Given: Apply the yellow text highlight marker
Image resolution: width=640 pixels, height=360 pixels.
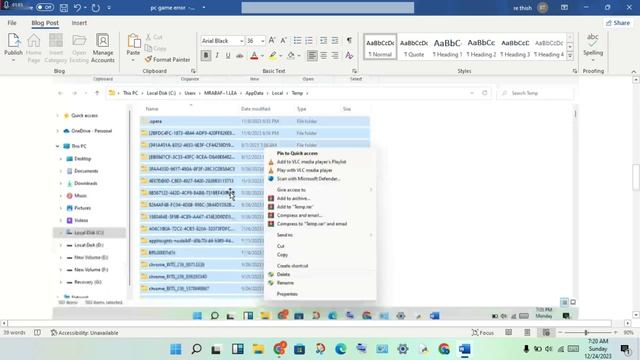Looking at the screenshot, I should [x=272, y=56].
